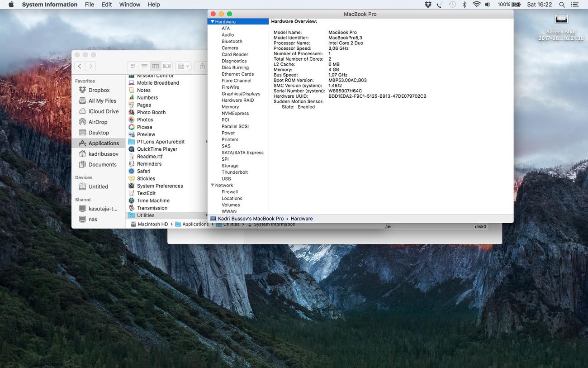Switch Finder to list view

click(144, 66)
